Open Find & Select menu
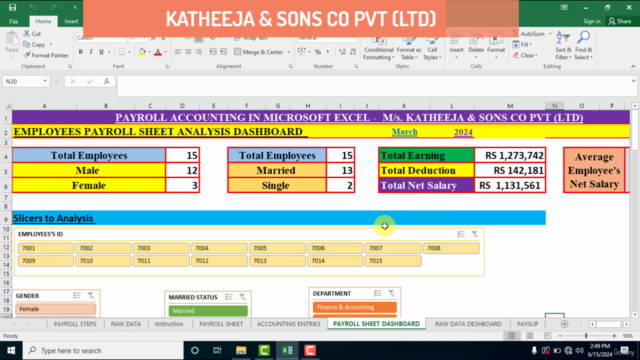 click(x=583, y=46)
